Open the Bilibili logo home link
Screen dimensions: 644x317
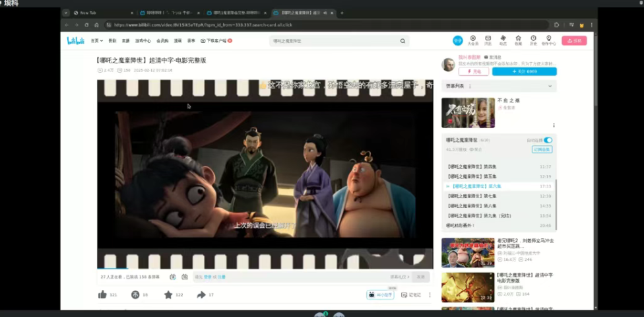point(76,40)
